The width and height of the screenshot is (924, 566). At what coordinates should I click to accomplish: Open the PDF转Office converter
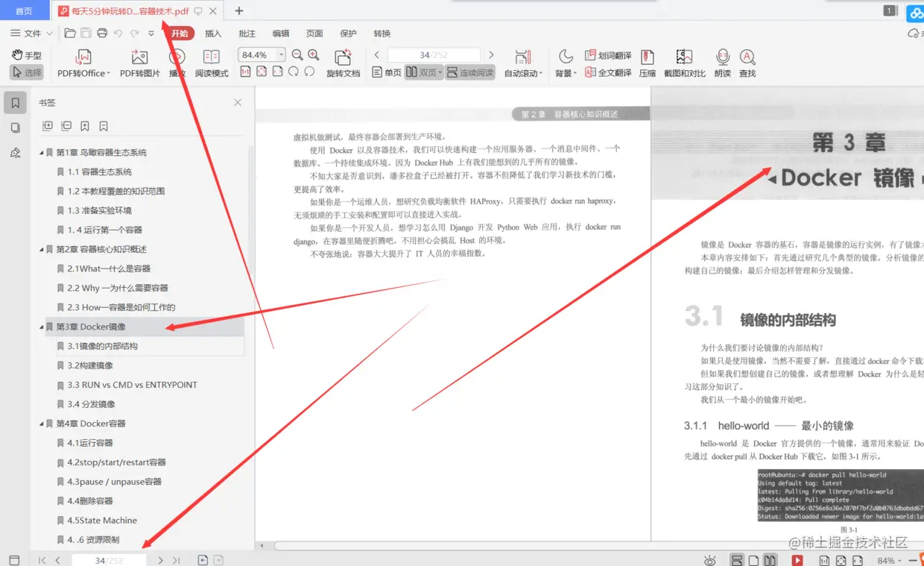pyautogui.click(x=83, y=63)
